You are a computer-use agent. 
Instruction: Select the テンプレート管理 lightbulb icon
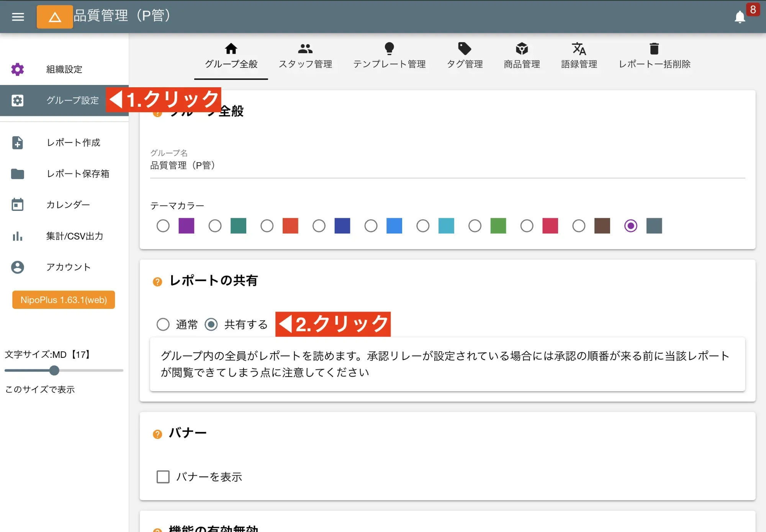click(390, 49)
